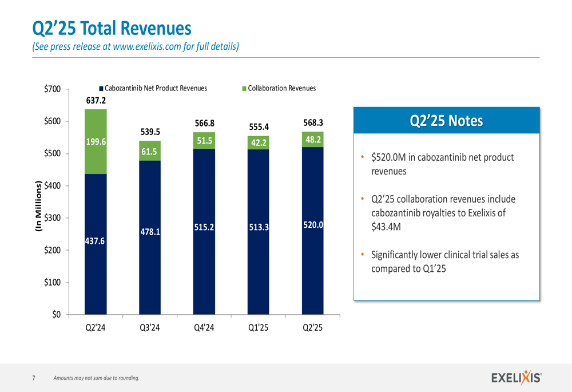Click the "Amounts may not sum due to rounding" footnote
Image resolution: width=572 pixels, height=392 pixels.
(96, 378)
